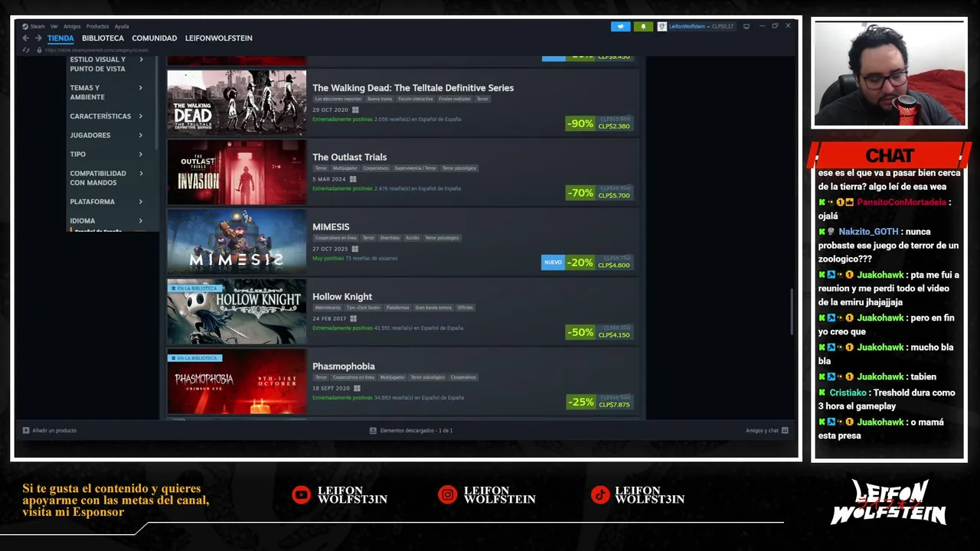Open the Hollow Knight title link
The image size is (980, 551).
(342, 297)
